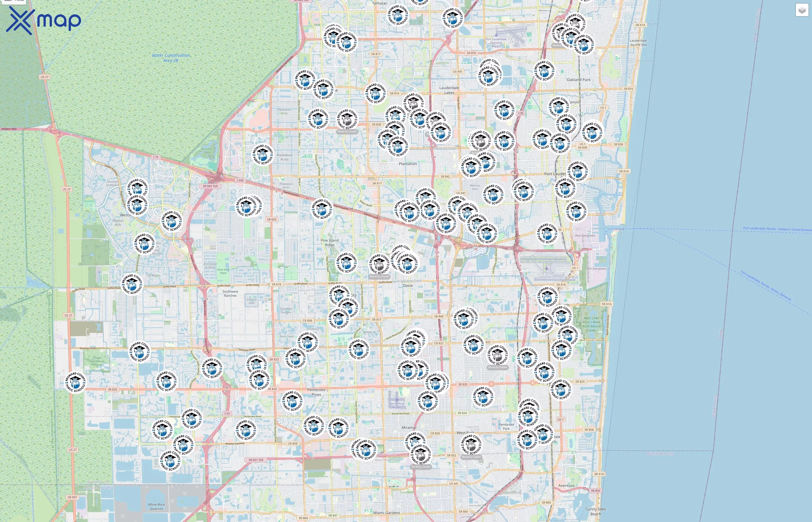Select school marker left of Port Everglades label
Viewport: 812px width, 522px height.
547,233
